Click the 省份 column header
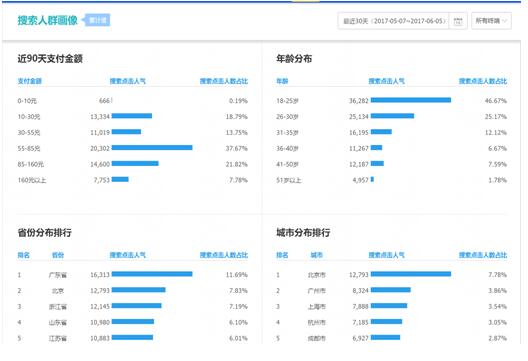The image size is (528, 361). pyautogui.click(x=58, y=255)
